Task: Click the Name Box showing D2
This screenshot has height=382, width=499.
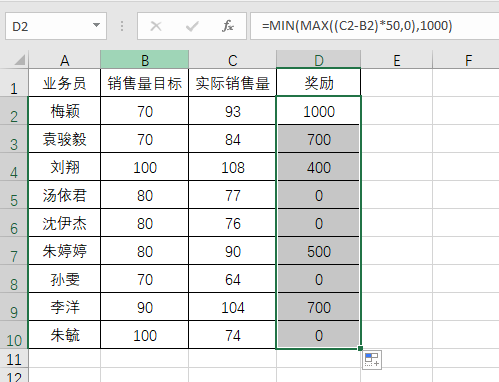Action: (x=56, y=26)
